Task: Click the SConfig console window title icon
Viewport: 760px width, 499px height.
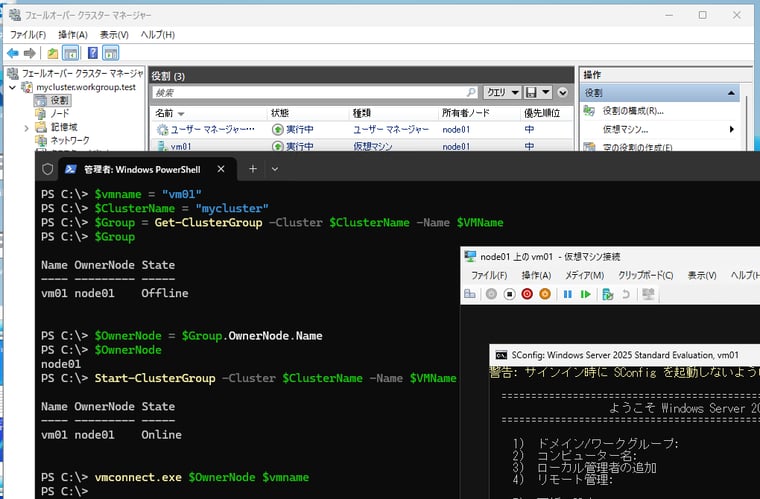Action: pyautogui.click(x=501, y=355)
